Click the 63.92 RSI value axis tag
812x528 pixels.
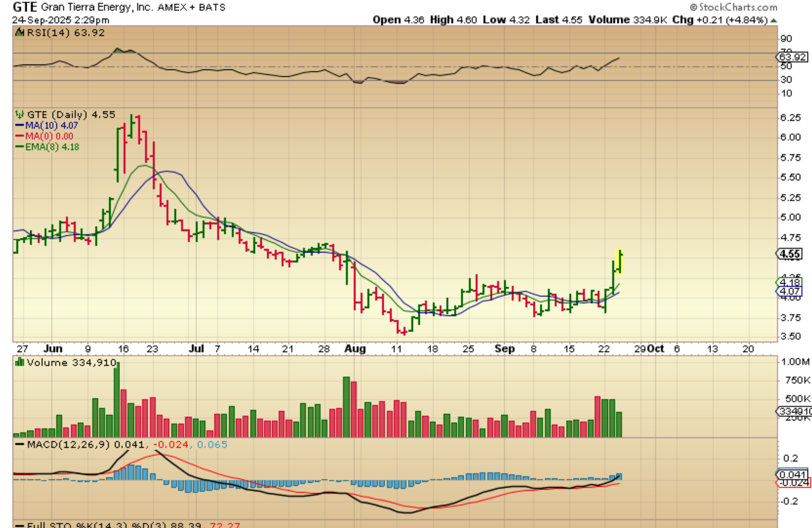(792, 57)
